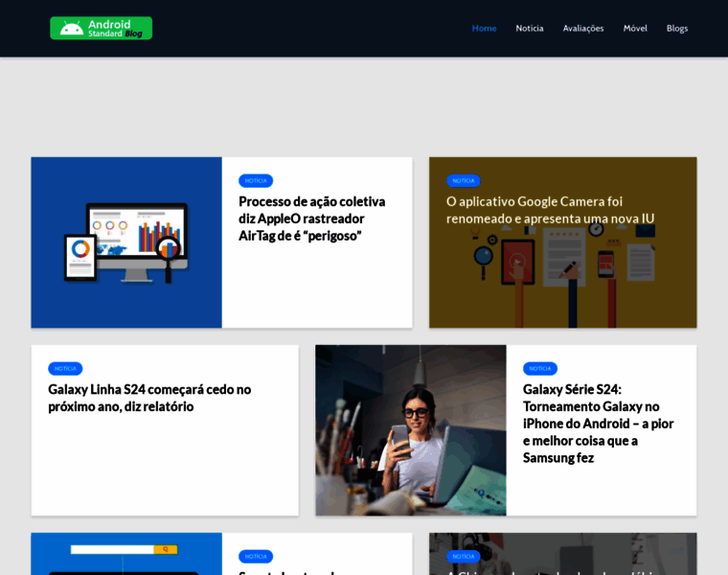
Task: Open the Blogs navigation link
Action: click(x=677, y=29)
